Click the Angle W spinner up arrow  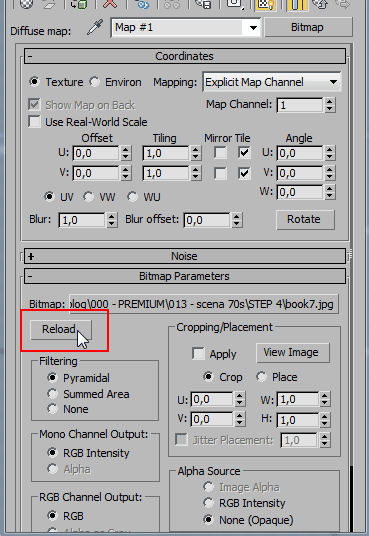click(330, 189)
